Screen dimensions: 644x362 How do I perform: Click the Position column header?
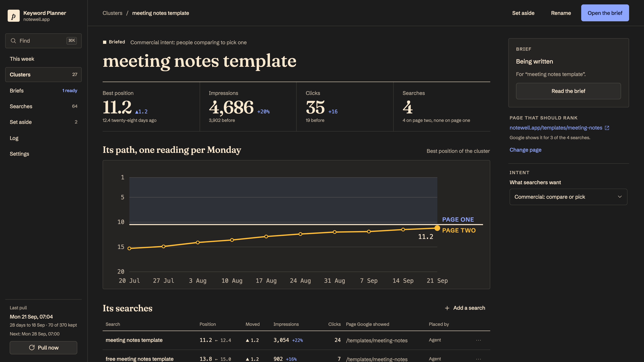tap(207, 324)
